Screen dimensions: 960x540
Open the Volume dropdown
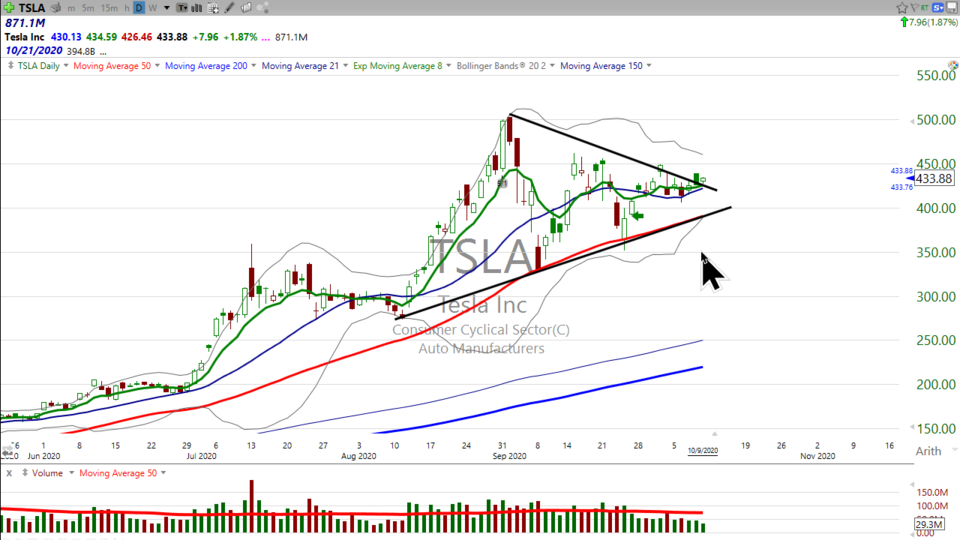point(71,473)
